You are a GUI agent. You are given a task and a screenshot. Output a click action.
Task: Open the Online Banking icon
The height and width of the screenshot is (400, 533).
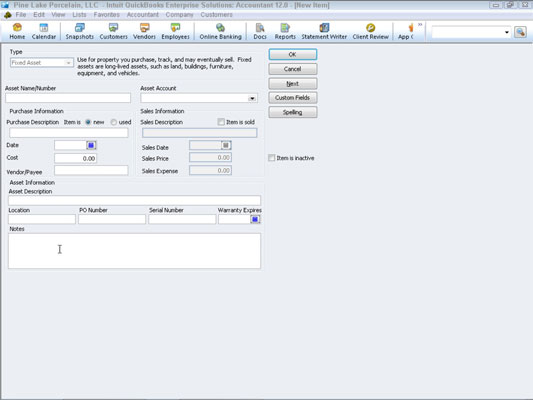coord(220,32)
